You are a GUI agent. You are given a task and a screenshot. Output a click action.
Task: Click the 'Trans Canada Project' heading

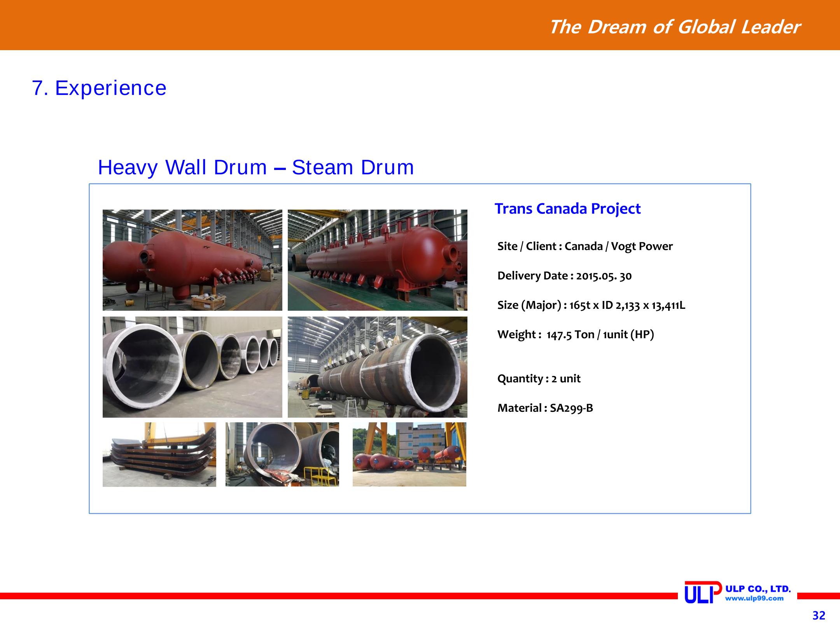pyautogui.click(x=567, y=209)
